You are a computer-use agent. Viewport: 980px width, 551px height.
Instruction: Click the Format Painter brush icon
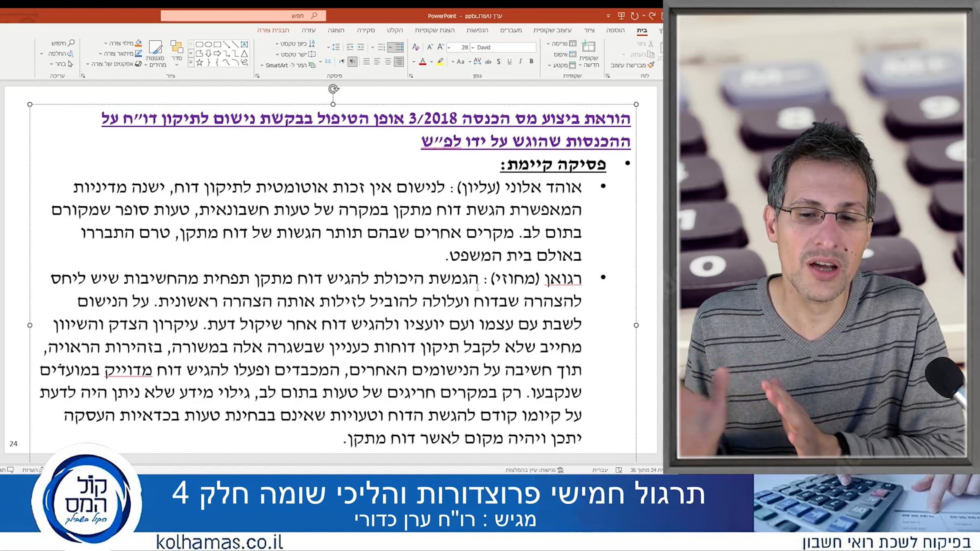click(x=651, y=65)
